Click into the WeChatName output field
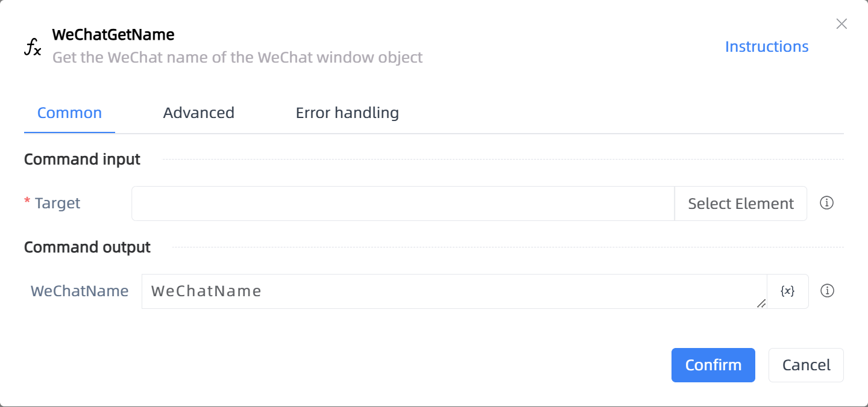Viewport: 868px width, 407px height. click(454, 291)
